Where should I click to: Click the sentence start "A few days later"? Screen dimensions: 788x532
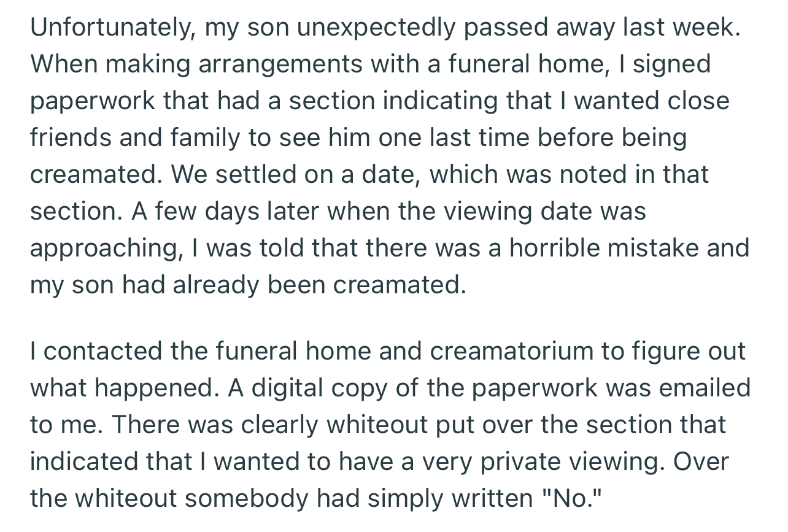click(225, 211)
